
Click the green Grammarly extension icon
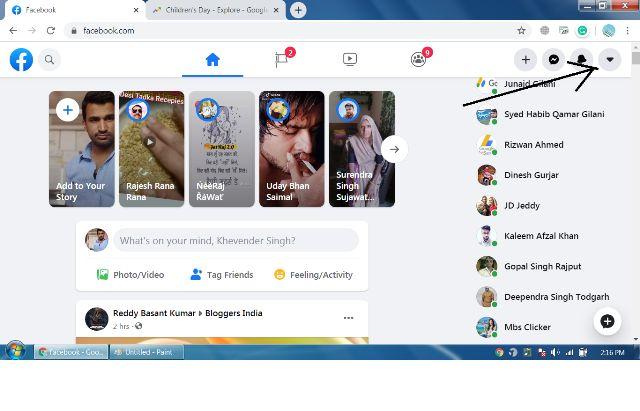(x=582, y=30)
